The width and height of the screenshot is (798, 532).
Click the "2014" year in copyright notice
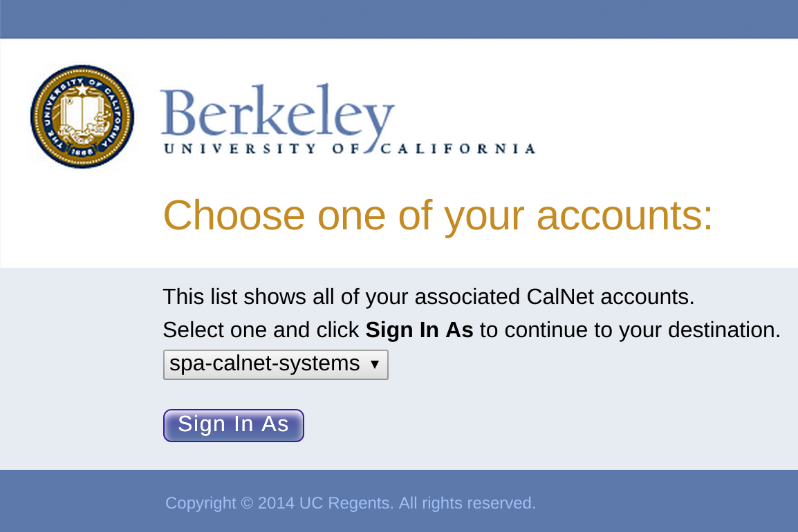[x=276, y=503]
